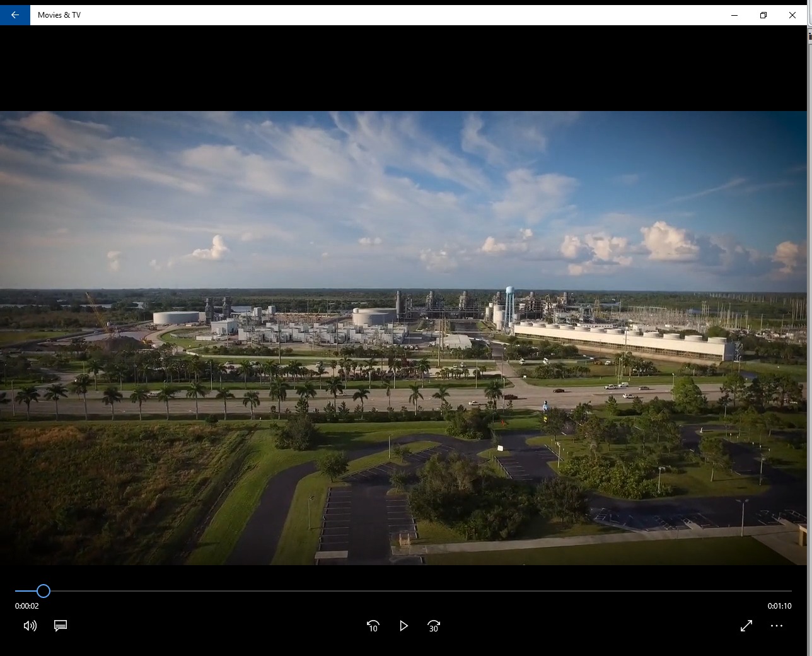
Task: Open the three-dot more options menu
Action: [x=776, y=626]
